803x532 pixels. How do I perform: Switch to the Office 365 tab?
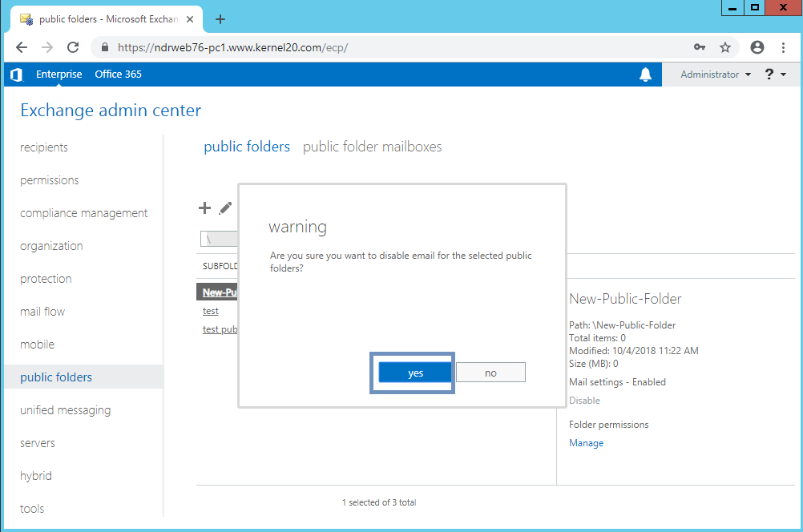click(x=119, y=75)
